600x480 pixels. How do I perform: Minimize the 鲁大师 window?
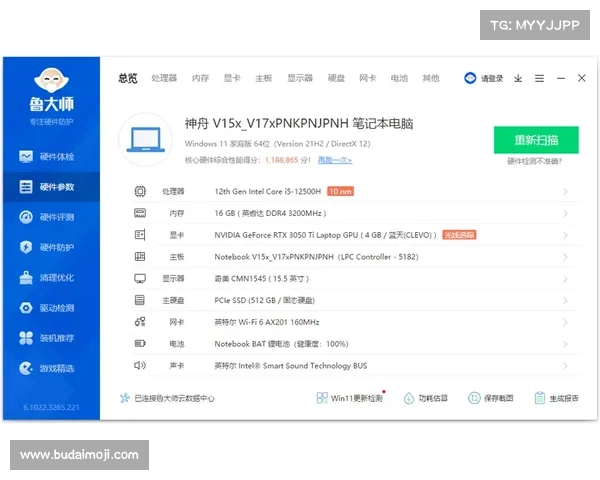pos(561,78)
